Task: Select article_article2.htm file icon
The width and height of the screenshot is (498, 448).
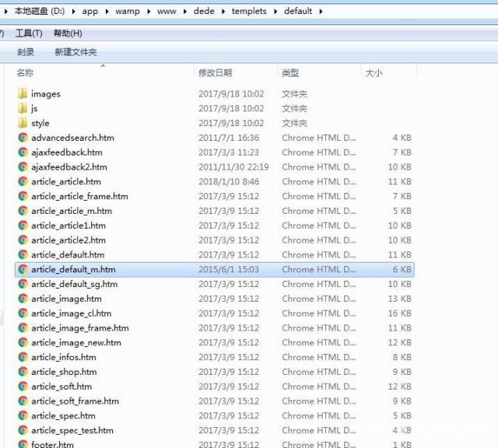Action: [23, 240]
